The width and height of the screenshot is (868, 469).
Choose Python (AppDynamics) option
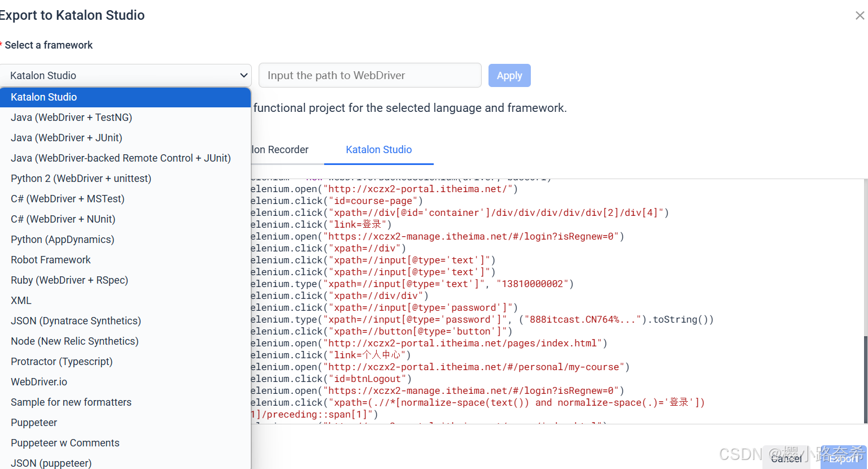pyautogui.click(x=125, y=240)
